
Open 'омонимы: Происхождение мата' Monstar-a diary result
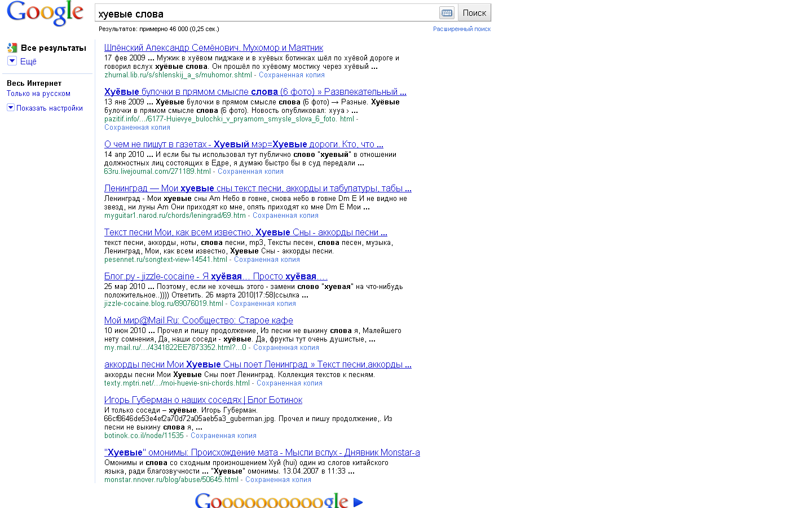click(262, 453)
